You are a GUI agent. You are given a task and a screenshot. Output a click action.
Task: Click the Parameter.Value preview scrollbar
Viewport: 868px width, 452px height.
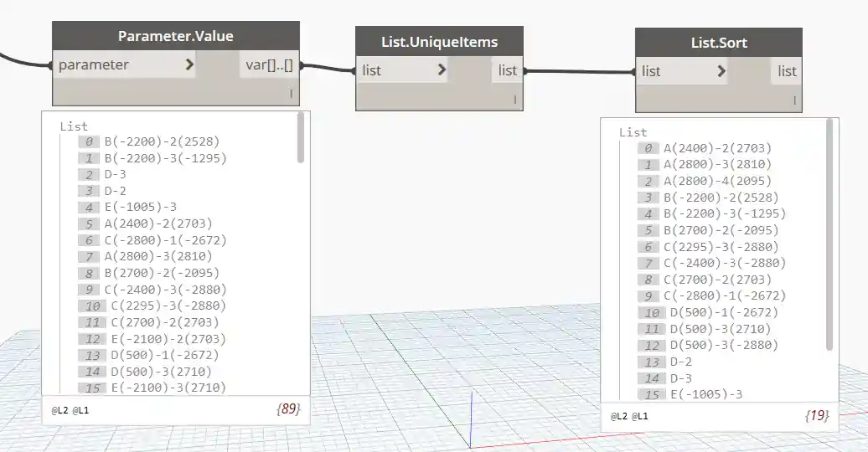pos(301,251)
